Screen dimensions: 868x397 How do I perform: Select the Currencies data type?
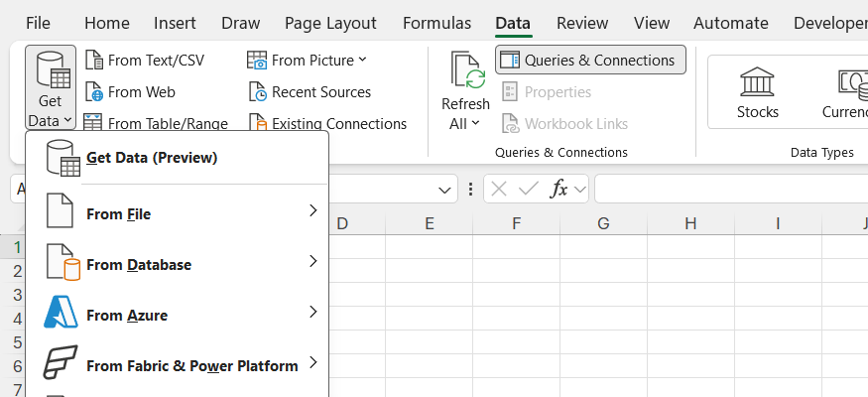coord(845,92)
